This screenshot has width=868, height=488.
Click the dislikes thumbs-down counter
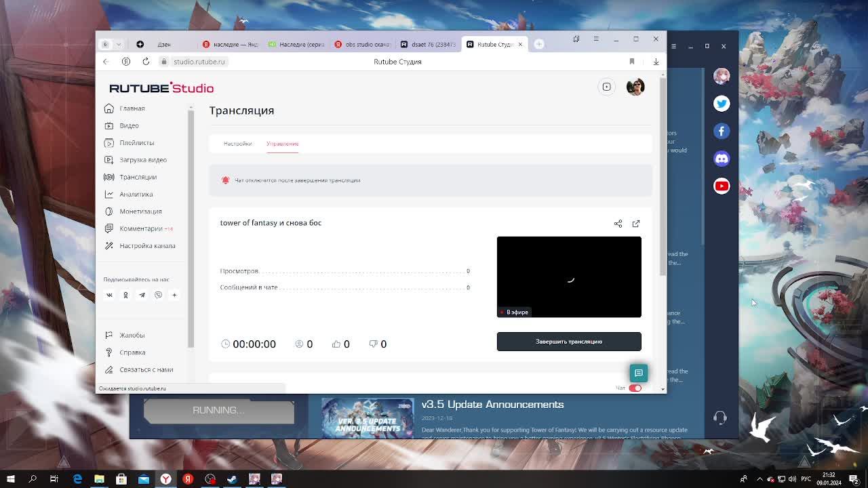(378, 344)
